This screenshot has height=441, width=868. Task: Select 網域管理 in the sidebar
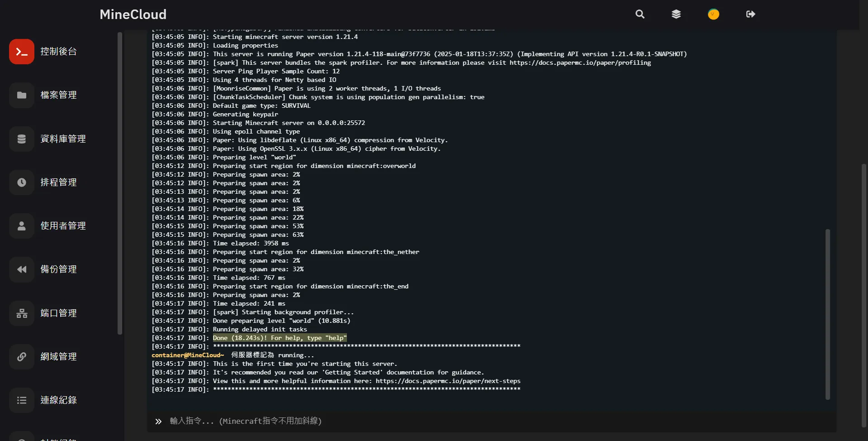tap(58, 357)
